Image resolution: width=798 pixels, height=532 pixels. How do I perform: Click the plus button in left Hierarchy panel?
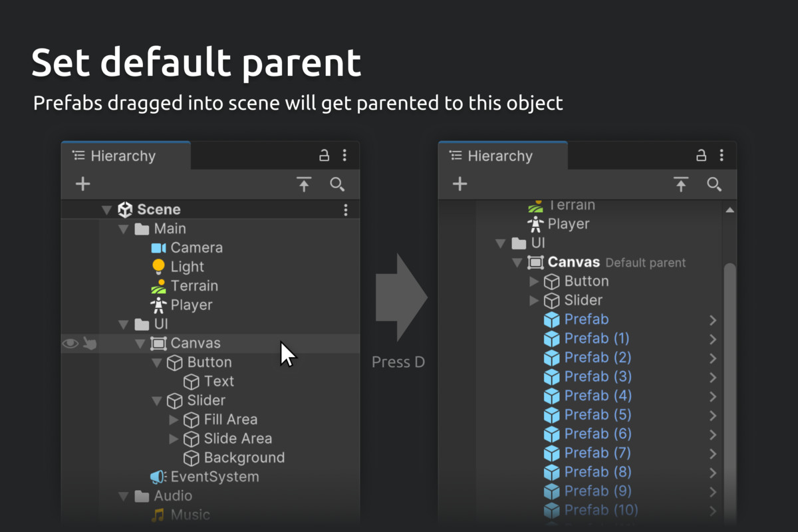[82, 184]
